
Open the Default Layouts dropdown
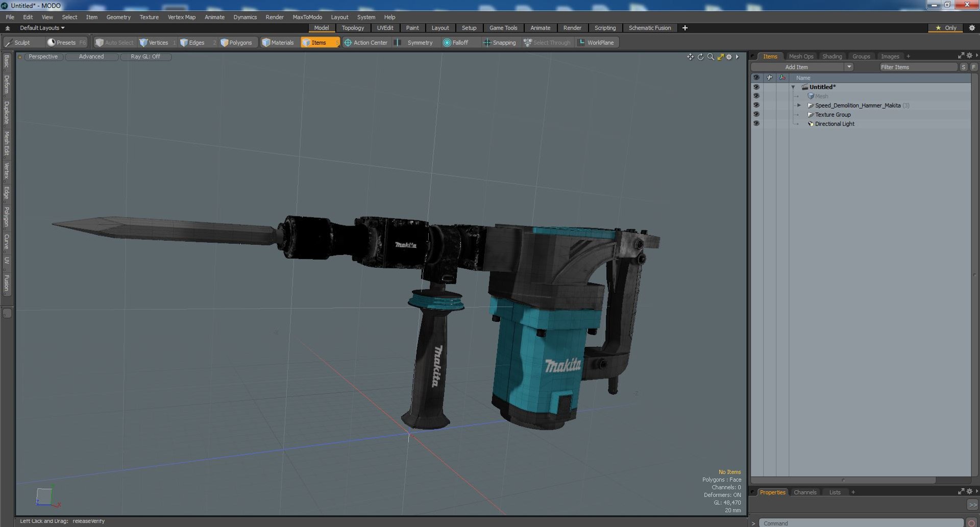pos(42,28)
